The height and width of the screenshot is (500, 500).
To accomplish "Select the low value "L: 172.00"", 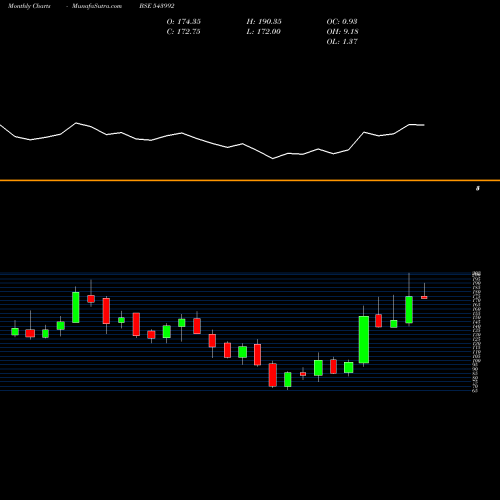I will pyautogui.click(x=264, y=32).
